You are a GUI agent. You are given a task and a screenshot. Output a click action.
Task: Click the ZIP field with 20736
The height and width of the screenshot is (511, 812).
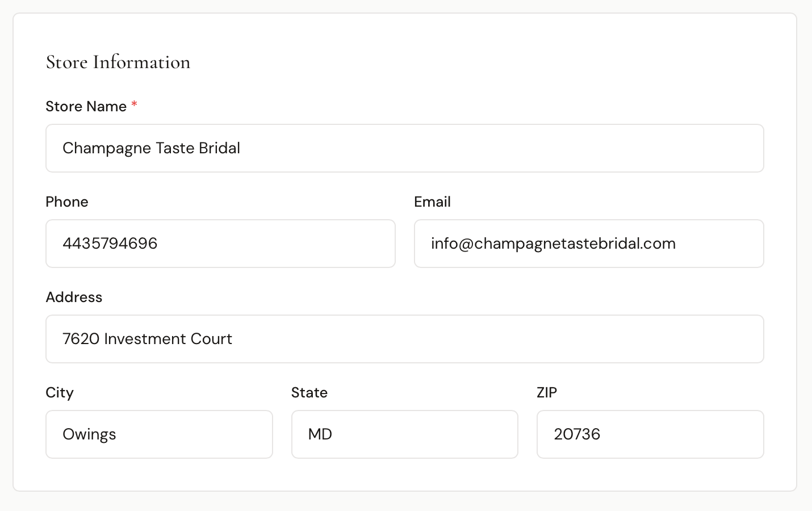point(650,434)
